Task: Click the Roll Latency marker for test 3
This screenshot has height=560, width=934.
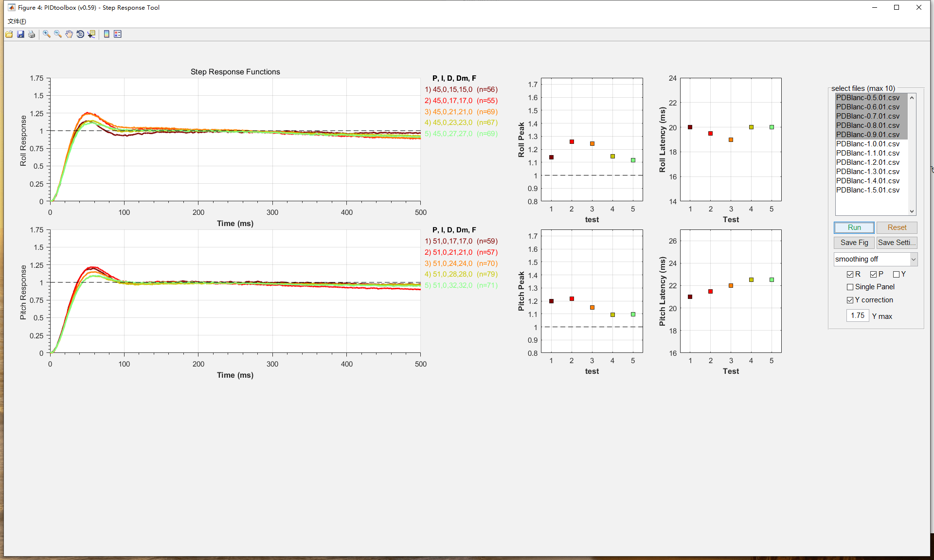Action: click(731, 140)
